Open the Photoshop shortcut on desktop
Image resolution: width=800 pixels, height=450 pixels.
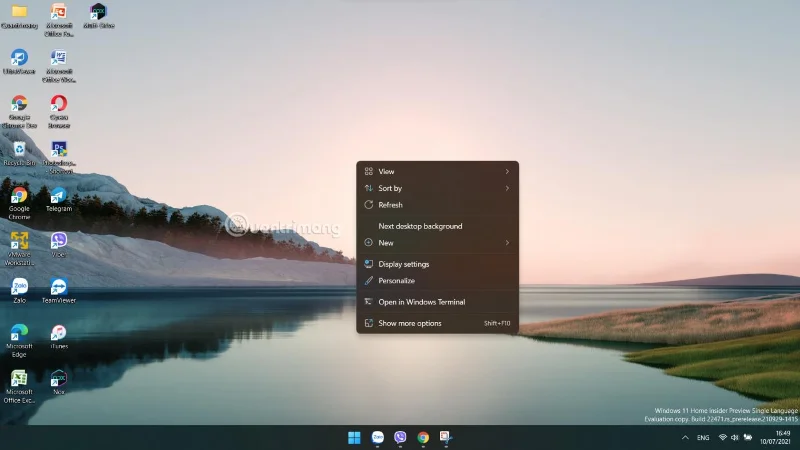click(x=59, y=157)
